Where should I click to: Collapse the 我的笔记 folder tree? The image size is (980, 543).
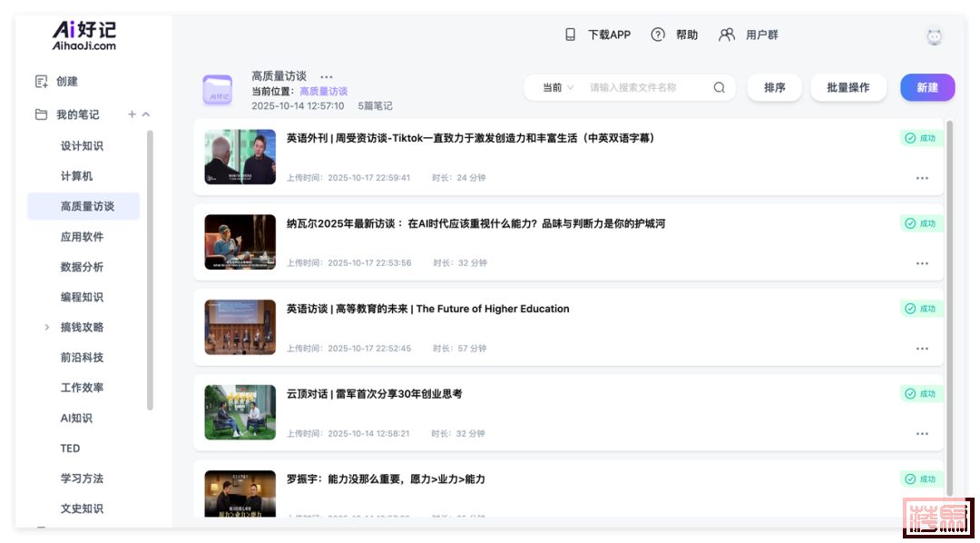146,114
